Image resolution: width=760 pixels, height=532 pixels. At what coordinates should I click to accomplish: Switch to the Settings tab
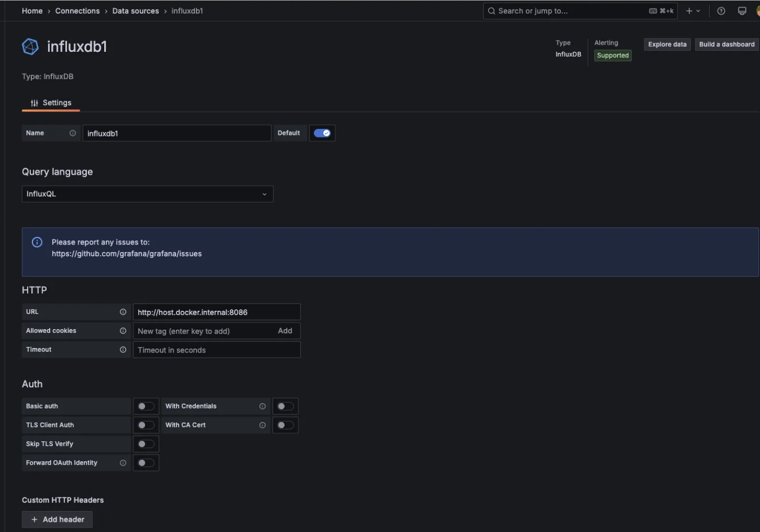pos(51,103)
